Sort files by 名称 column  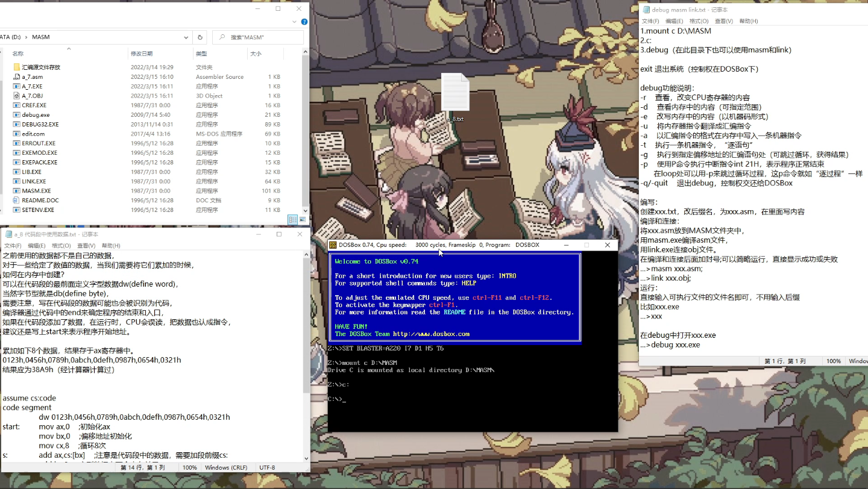[x=18, y=54]
